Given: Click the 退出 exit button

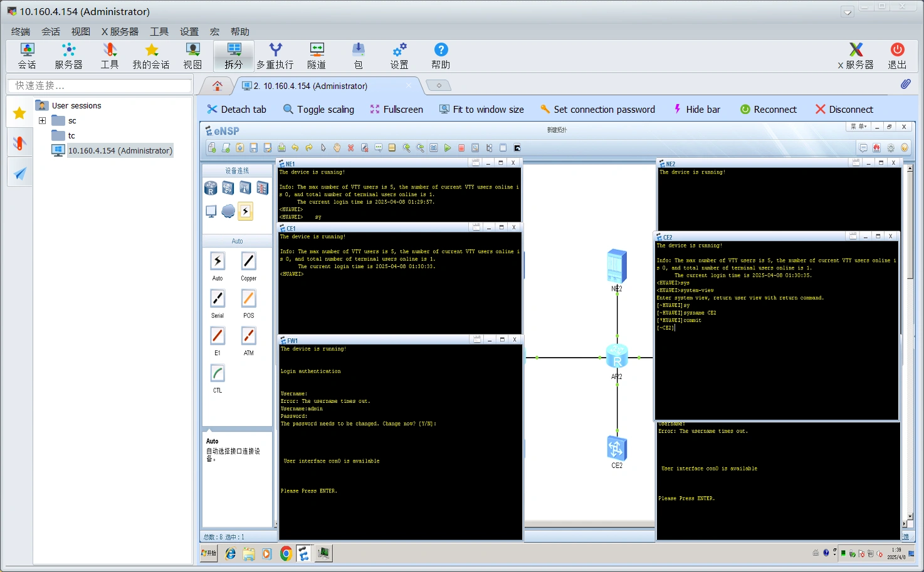Looking at the screenshot, I should 897,56.
